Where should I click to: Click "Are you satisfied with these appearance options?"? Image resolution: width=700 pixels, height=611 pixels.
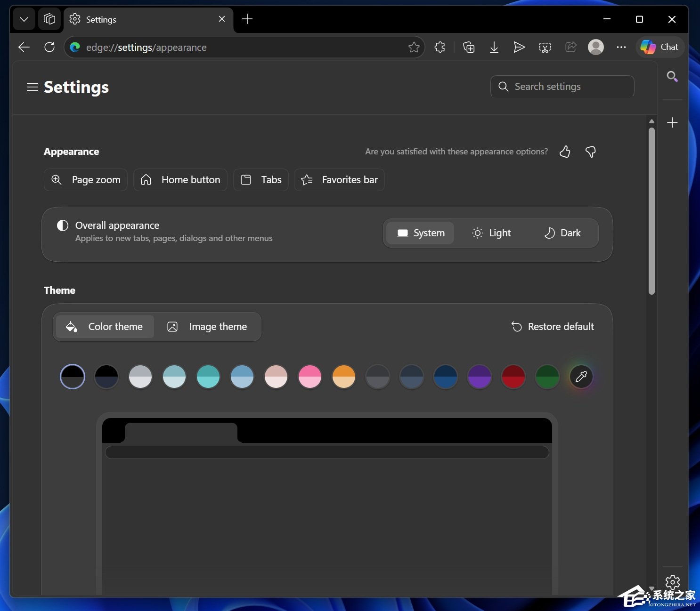(x=456, y=152)
